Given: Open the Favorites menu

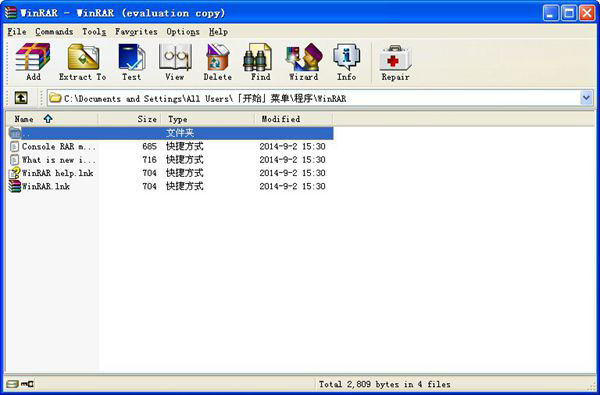Looking at the screenshot, I should click(136, 32).
